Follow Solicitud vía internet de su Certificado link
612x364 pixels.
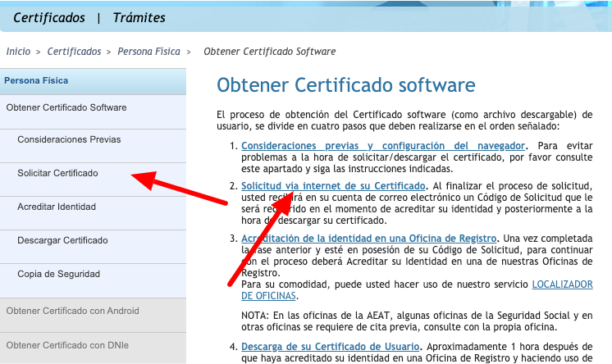pyautogui.click(x=333, y=186)
